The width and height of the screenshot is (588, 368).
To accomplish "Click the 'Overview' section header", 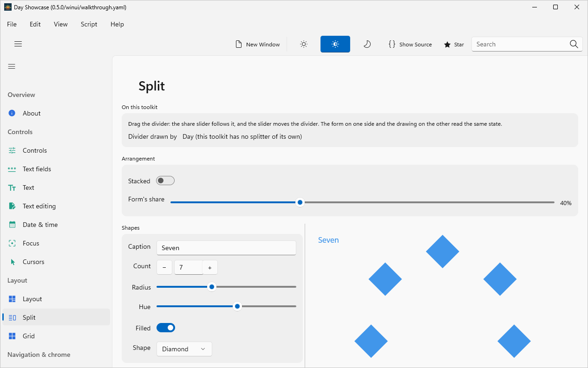I will tap(21, 95).
